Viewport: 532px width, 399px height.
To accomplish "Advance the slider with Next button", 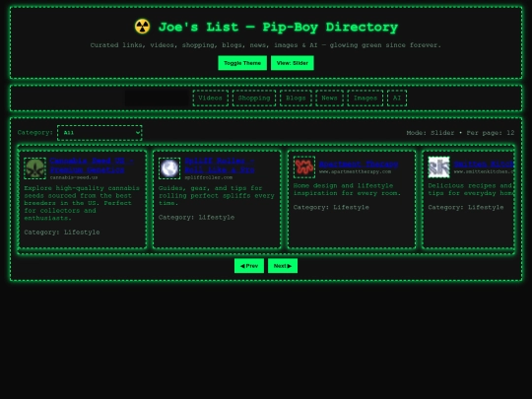I will click(x=283, y=266).
